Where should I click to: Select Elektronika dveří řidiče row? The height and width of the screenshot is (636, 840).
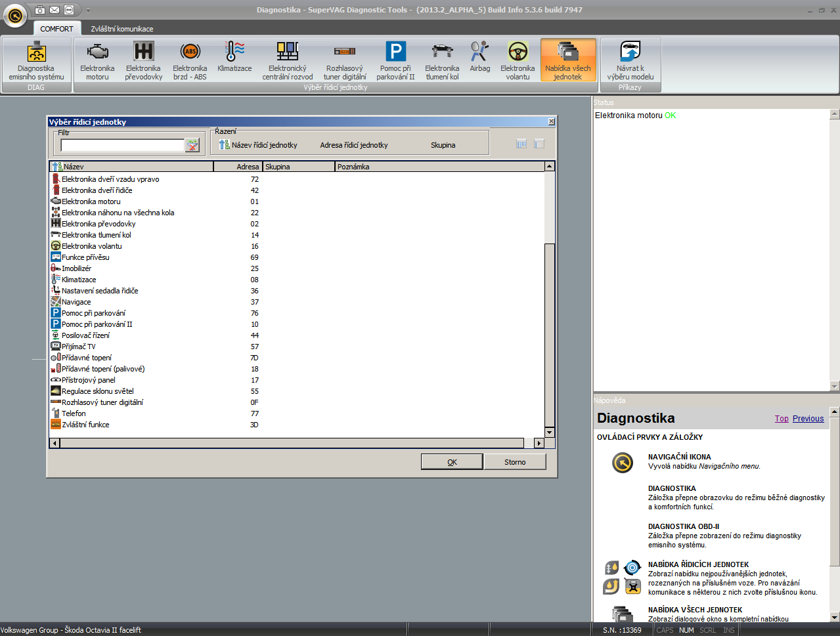point(298,190)
